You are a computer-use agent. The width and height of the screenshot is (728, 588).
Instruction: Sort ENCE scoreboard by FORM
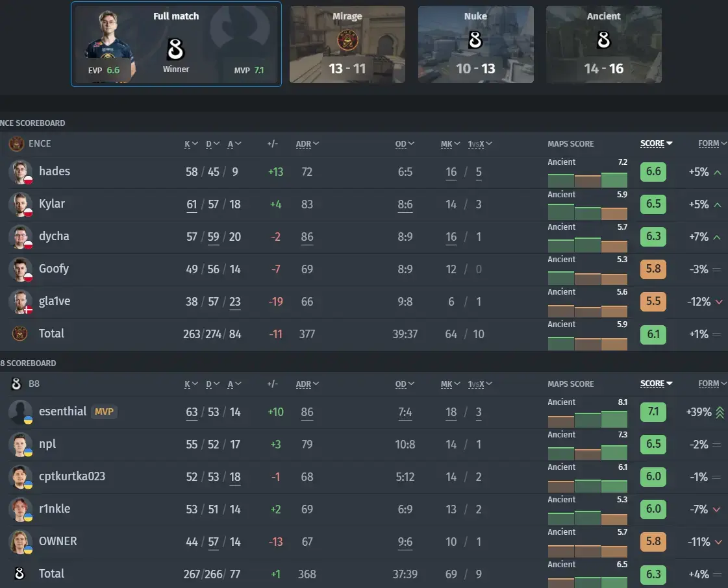pos(712,143)
